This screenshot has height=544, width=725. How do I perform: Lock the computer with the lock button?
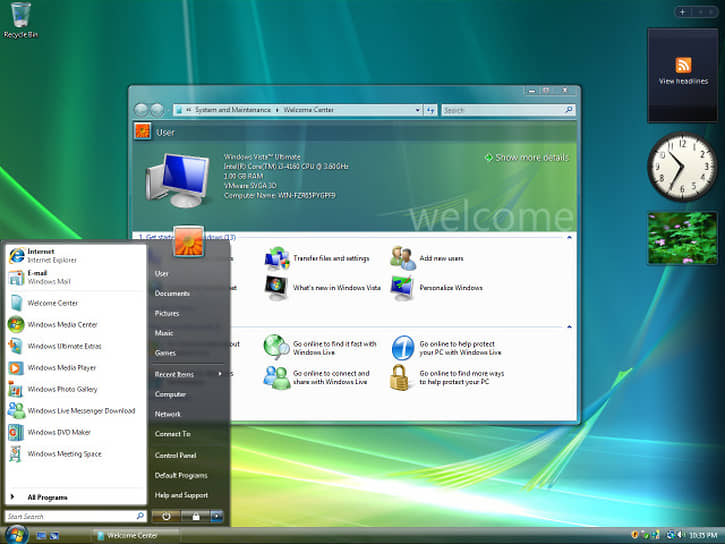(x=194, y=516)
